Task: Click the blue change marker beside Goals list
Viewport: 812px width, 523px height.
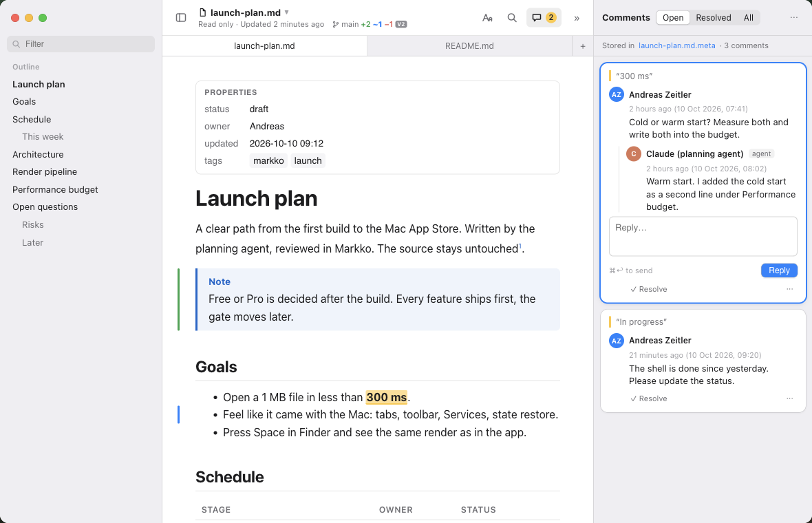Action: [179, 415]
